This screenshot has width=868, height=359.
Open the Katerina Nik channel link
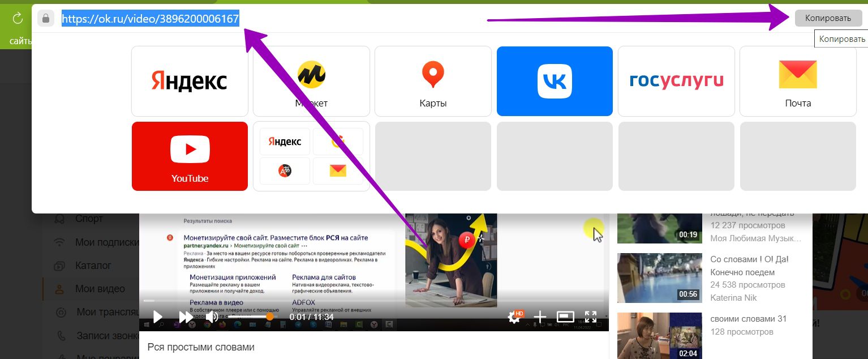733,297
